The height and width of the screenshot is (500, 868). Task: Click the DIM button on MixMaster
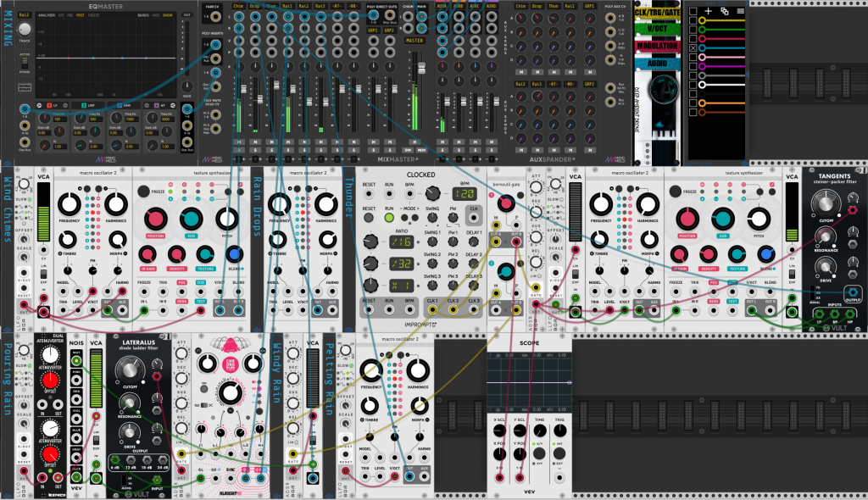point(408,150)
